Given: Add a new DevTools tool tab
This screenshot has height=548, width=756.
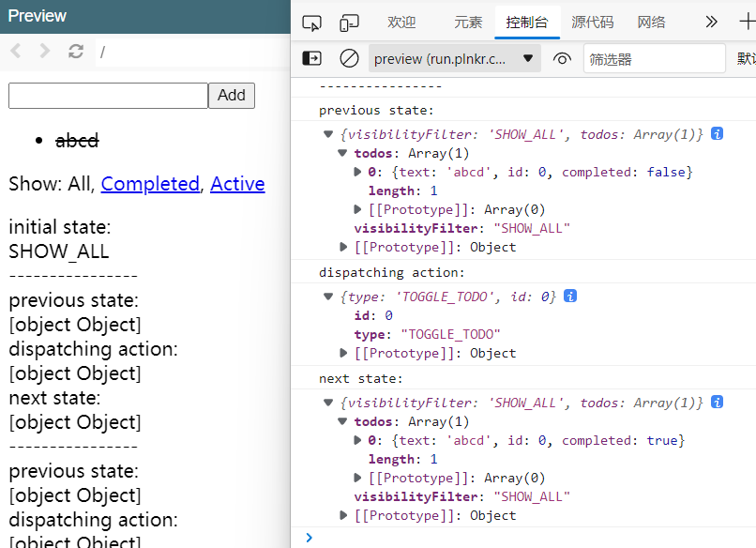Looking at the screenshot, I should tap(747, 23).
